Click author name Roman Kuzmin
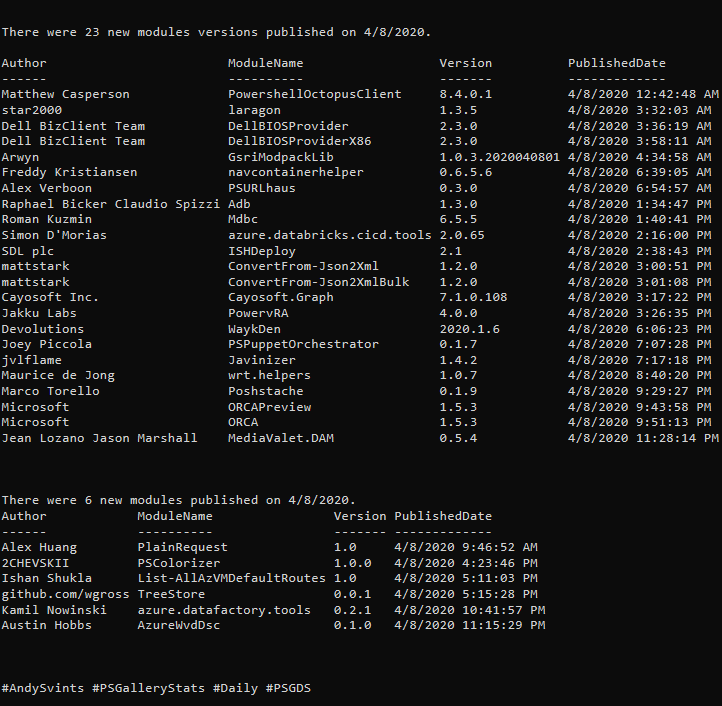This screenshot has height=706, width=722. [47, 219]
